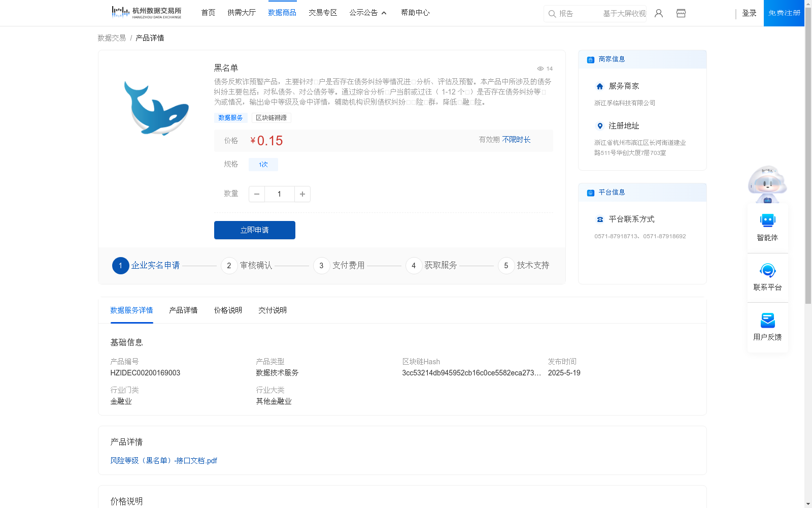Click the 商家信息 panel header icon

click(x=591, y=59)
